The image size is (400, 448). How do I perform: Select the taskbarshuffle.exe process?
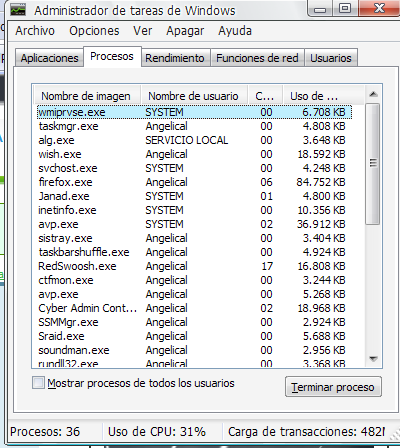click(x=194, y=252)
